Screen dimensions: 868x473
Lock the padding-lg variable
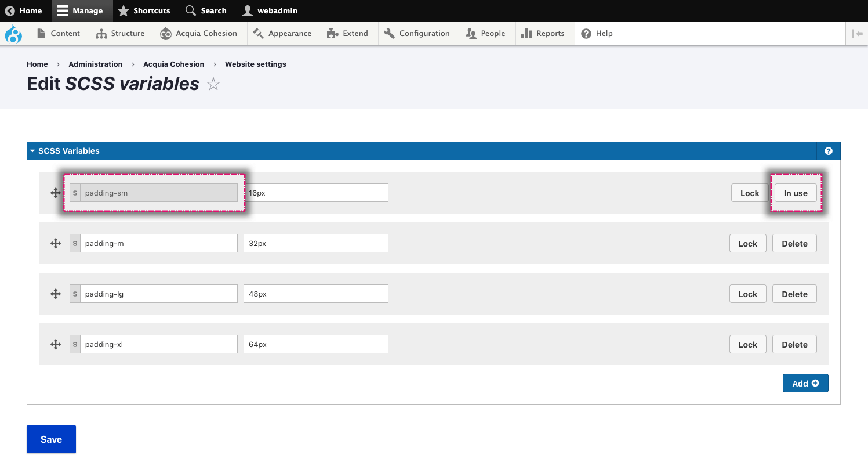tap(748, 294)
